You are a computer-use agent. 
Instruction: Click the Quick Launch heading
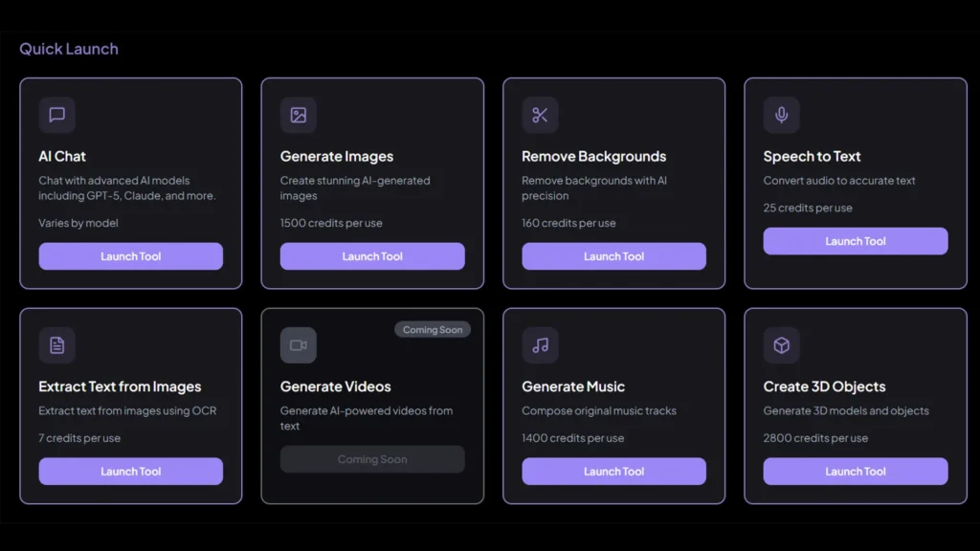[68, 48]
